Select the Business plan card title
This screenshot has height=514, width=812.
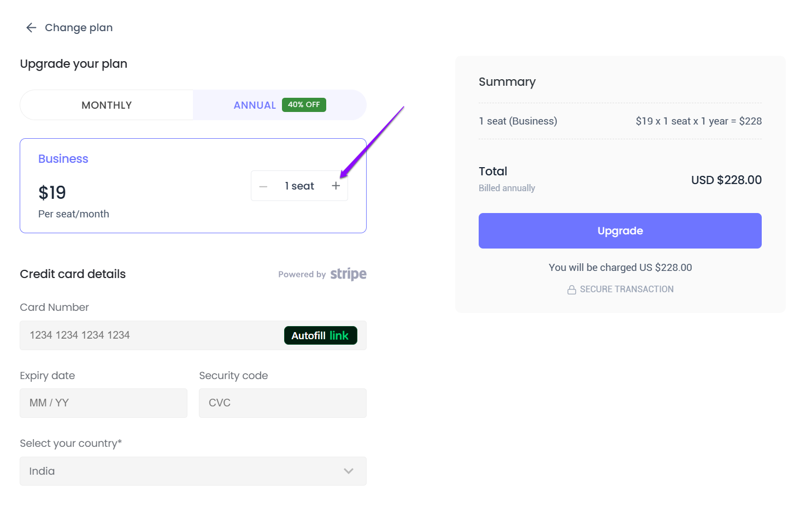[63, 159]
